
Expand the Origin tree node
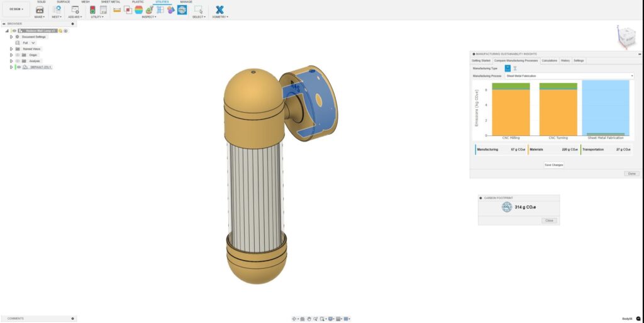(11, 55)
